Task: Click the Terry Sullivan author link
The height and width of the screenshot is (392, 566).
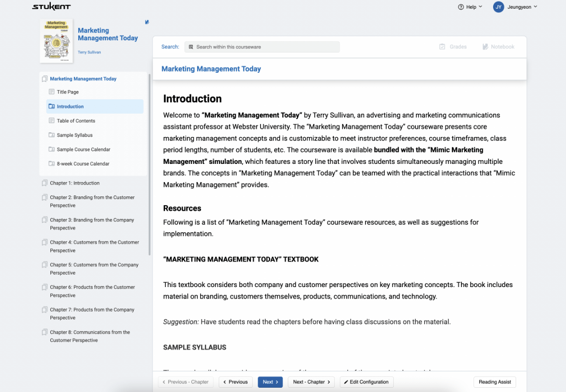Action: [89, 52]
